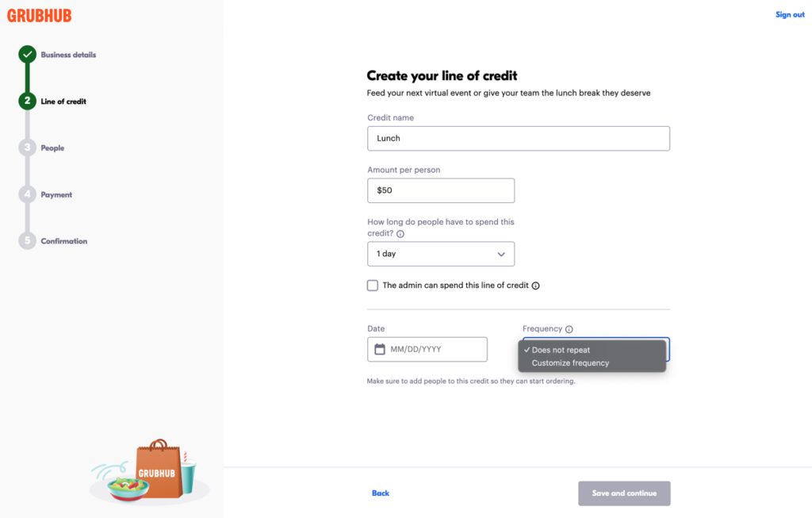The height and width of the screenshot is (518, 812).
Task: Choose Customize frequency option
Action: tap(570, 363)
